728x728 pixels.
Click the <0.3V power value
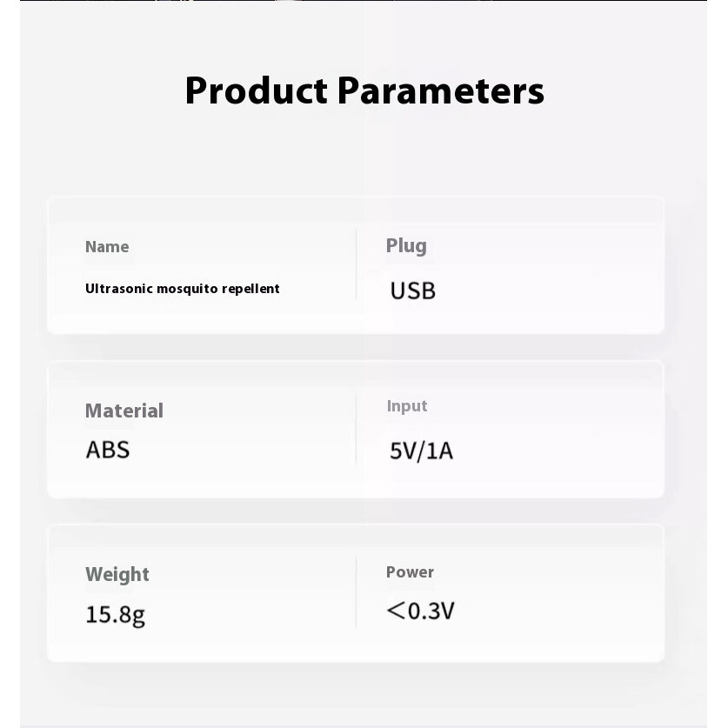(420, 611)
